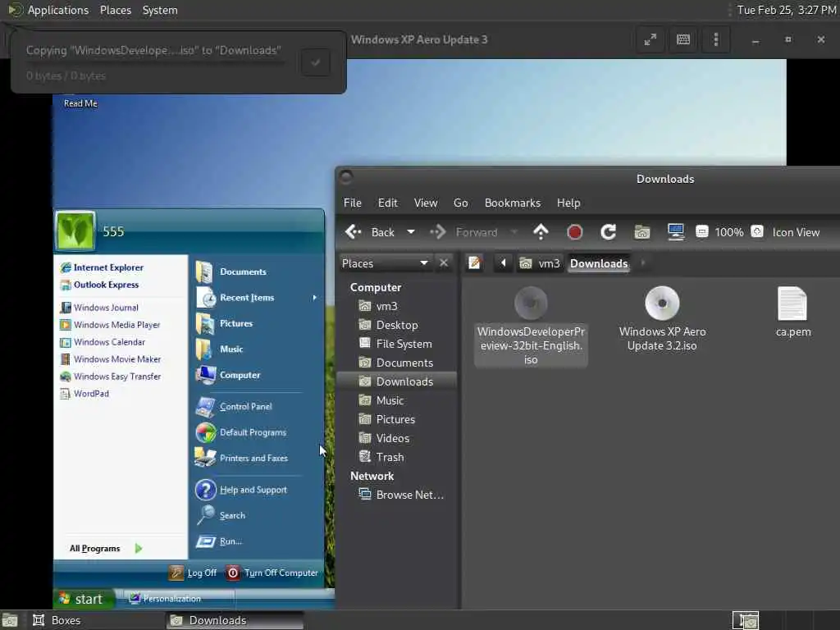The height and width of the screenshot is (630, 840).
Task: Open Printers and Faxes
Action: click(x=242, y=458)
